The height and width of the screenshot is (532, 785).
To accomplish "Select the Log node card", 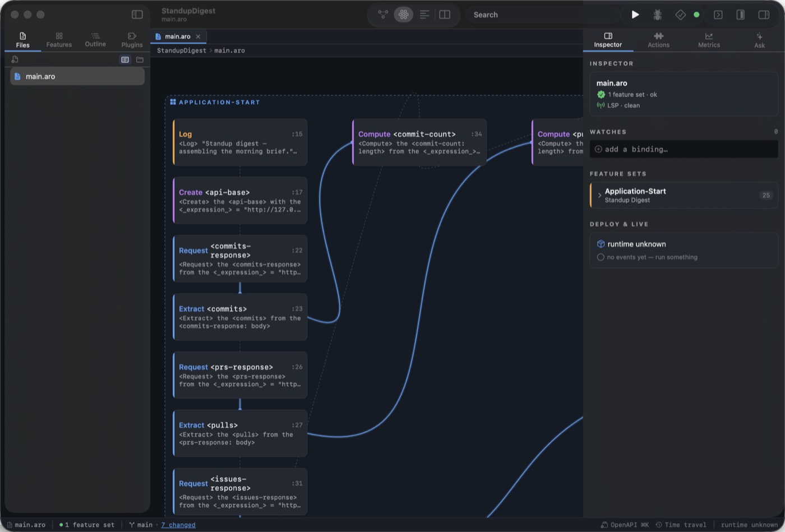I will [x=240, y=142].
